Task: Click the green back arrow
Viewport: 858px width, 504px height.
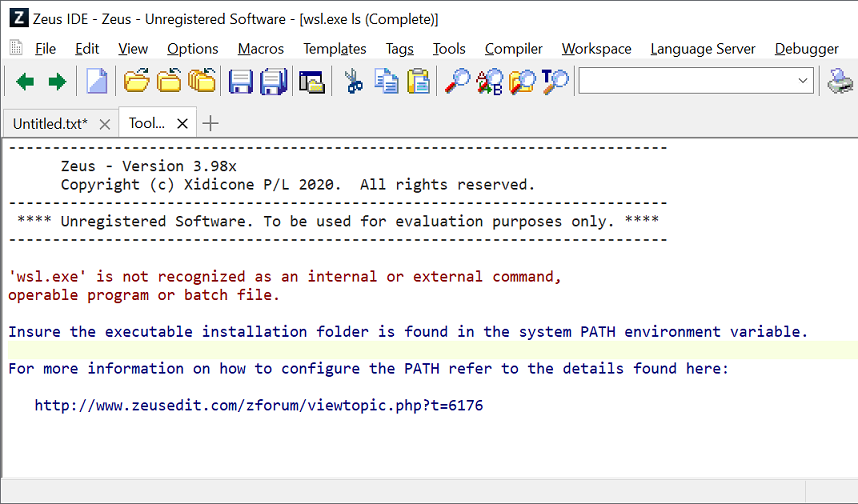Action: [x=25, y=82]
